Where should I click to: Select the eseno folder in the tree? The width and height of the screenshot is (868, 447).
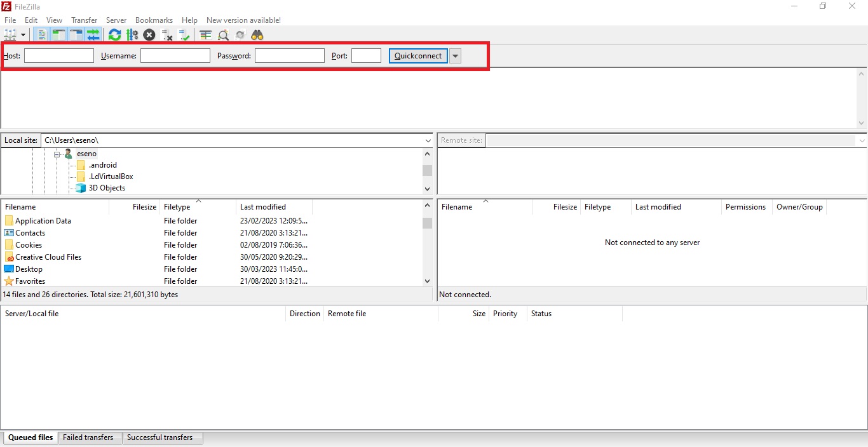click(86, 154)
